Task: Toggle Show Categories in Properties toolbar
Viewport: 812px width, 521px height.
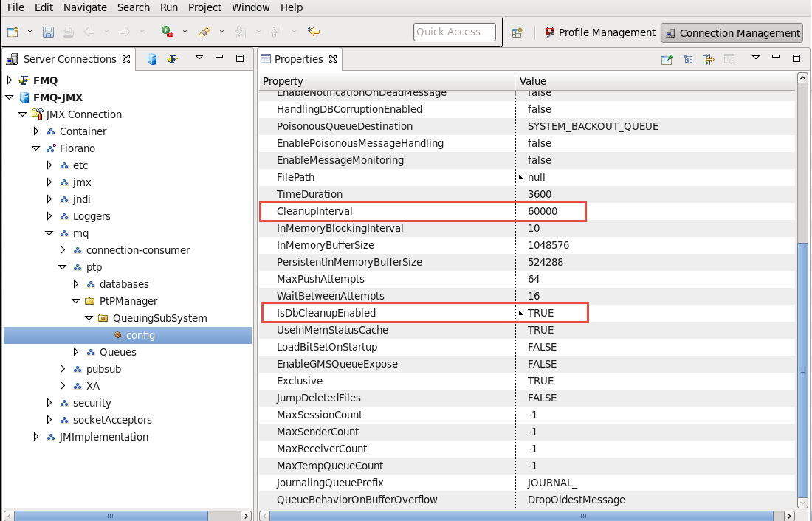Action: 688,59
